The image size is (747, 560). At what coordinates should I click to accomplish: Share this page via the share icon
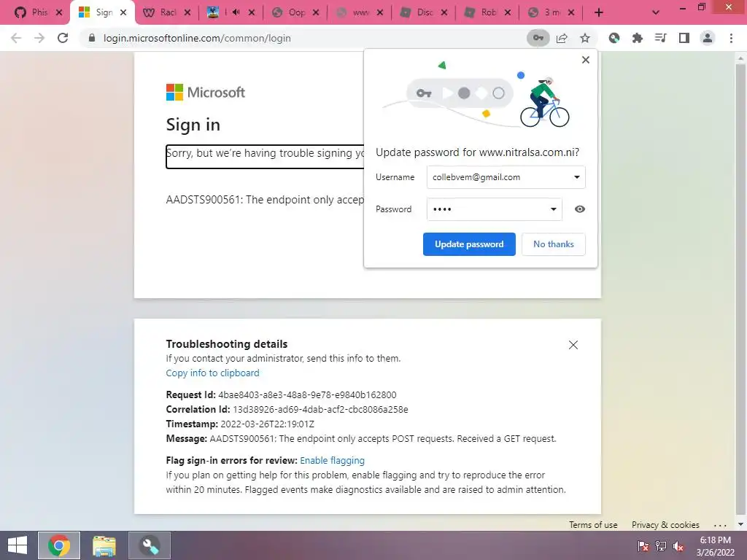(562, 38)
